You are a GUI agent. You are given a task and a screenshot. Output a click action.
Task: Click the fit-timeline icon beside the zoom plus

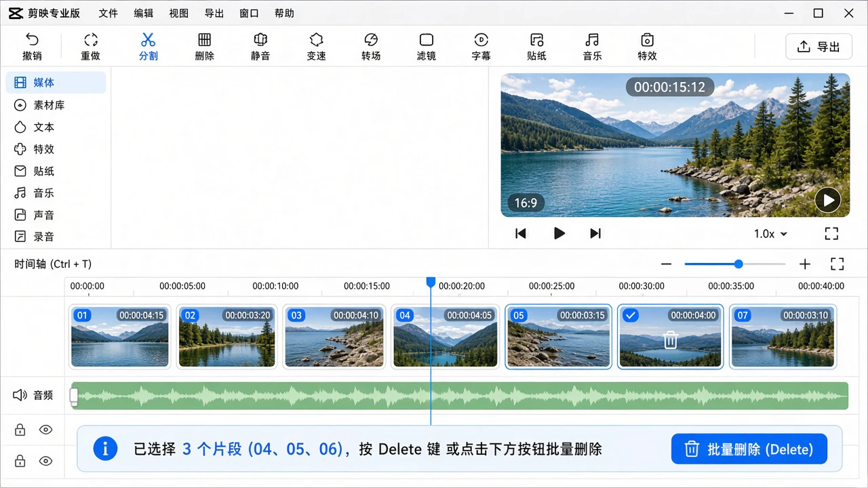coord(837,264)
